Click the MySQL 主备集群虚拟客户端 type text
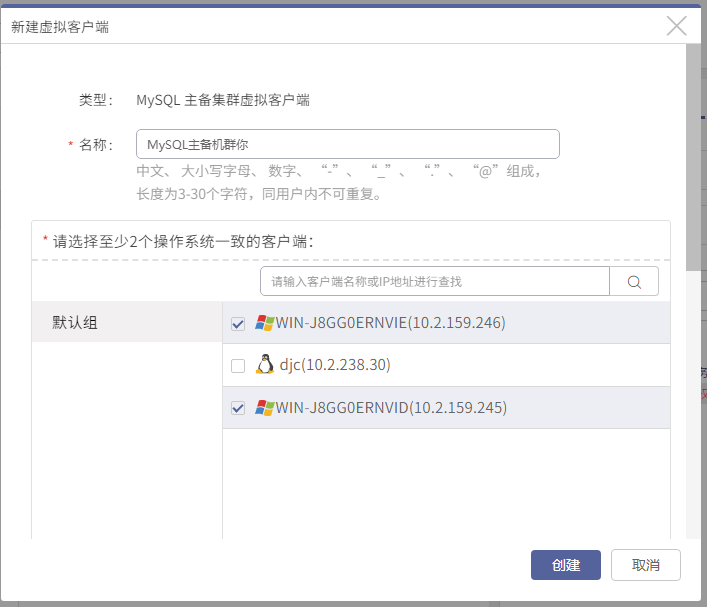 point(223,100)
